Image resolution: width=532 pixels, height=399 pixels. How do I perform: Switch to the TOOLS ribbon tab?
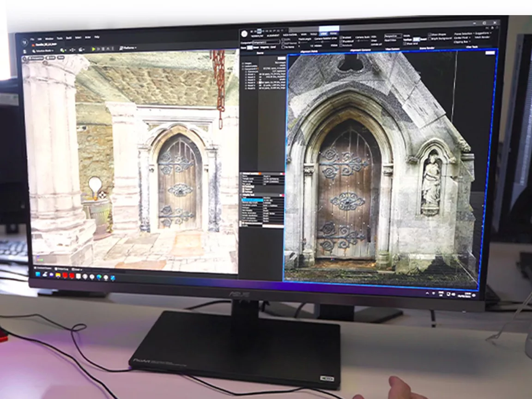tap(314, 34)
